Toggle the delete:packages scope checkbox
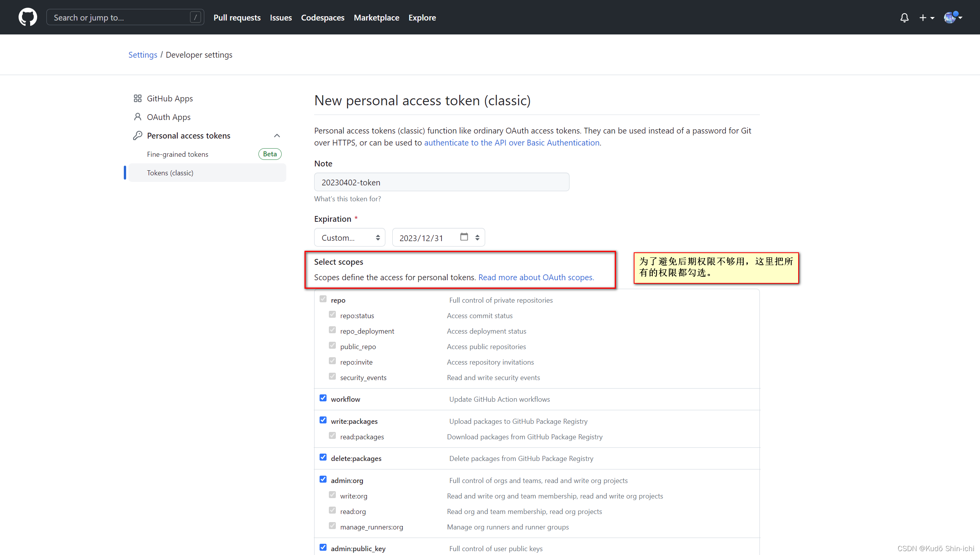 pyautogui.click(x=323, y=457)
